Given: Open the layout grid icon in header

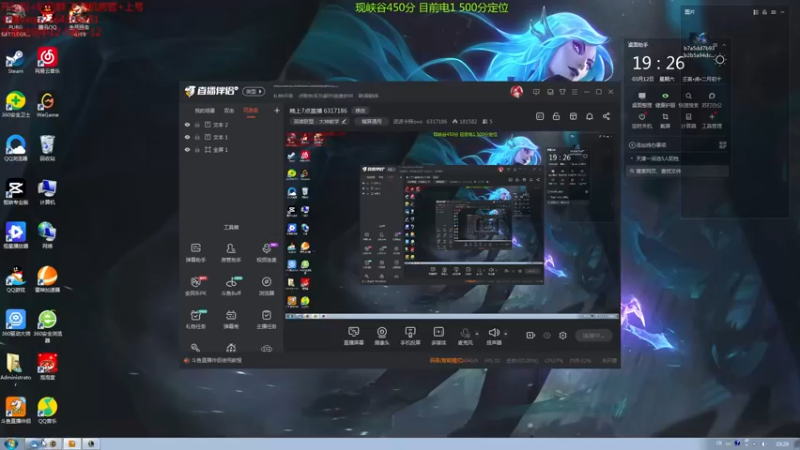Looking at the screenshot, I should 573,116.
